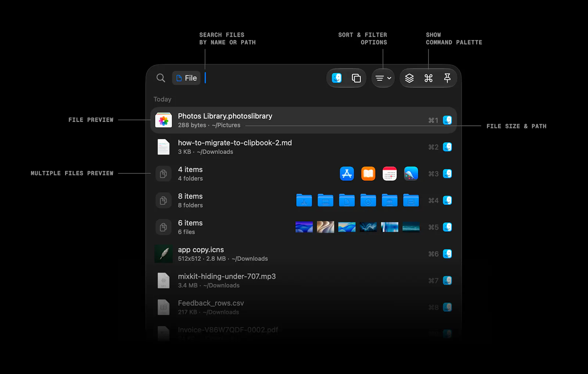Click the Calendar icon in 4 items row
Viewport: 588px width, 374px height.
tap(390, 174)
